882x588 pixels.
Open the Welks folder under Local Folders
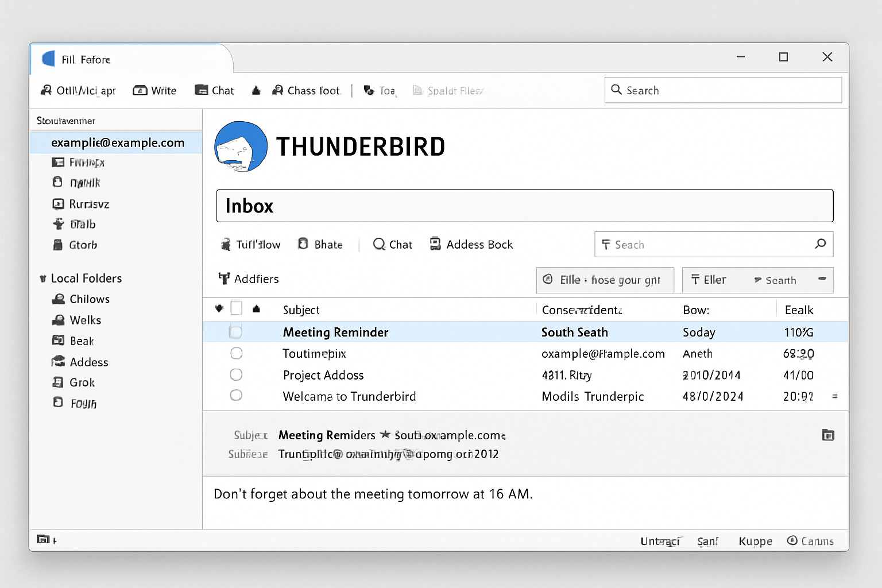[84, 320]
